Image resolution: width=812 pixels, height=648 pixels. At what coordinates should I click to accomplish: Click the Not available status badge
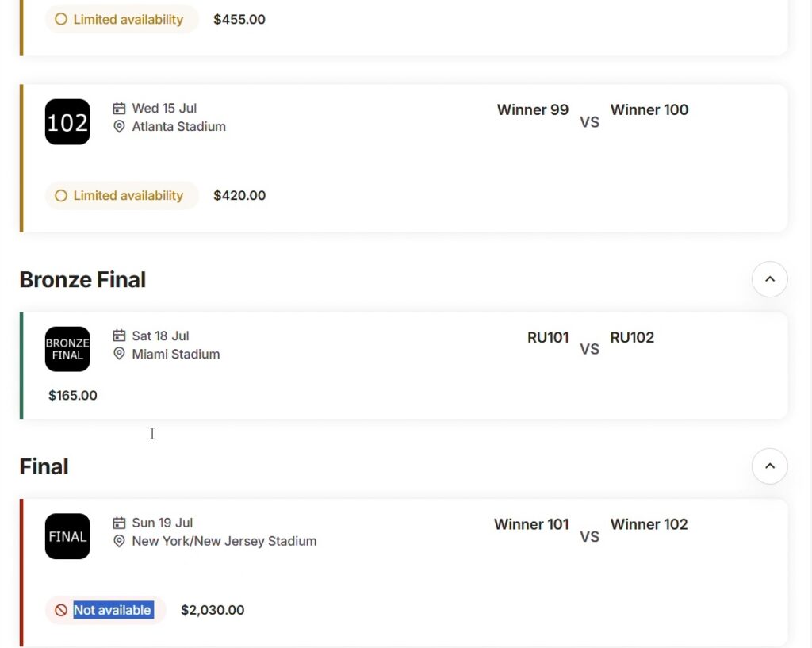click(x=105, y=611)
